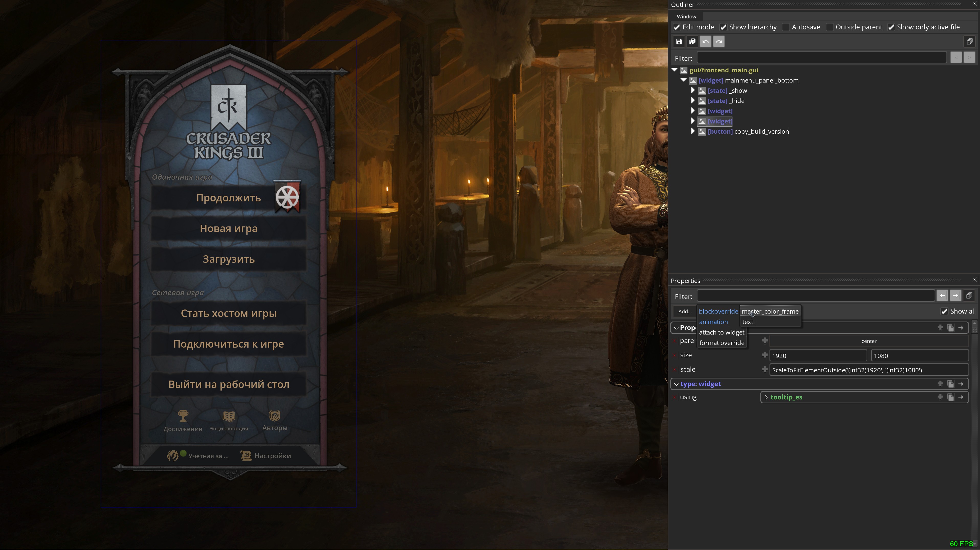
Task: Click arrow icon on tooltip_es row
Action: click(961, 397)
